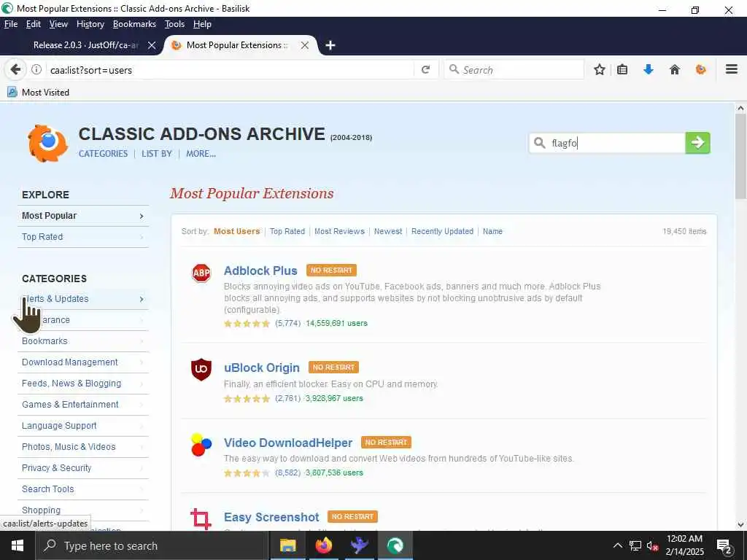Image resolution: width=747 pixels, height=560 pixels.
Task: Open the Adblock Plus title link
Action: (260, 271)
